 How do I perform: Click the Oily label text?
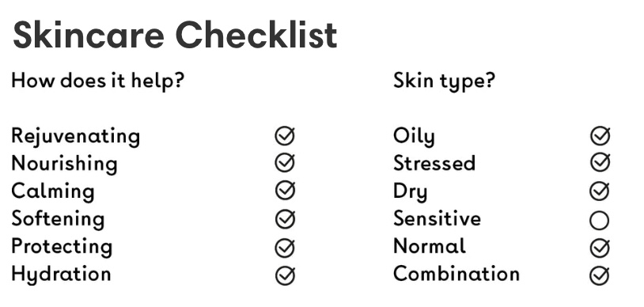click(414, 136)
